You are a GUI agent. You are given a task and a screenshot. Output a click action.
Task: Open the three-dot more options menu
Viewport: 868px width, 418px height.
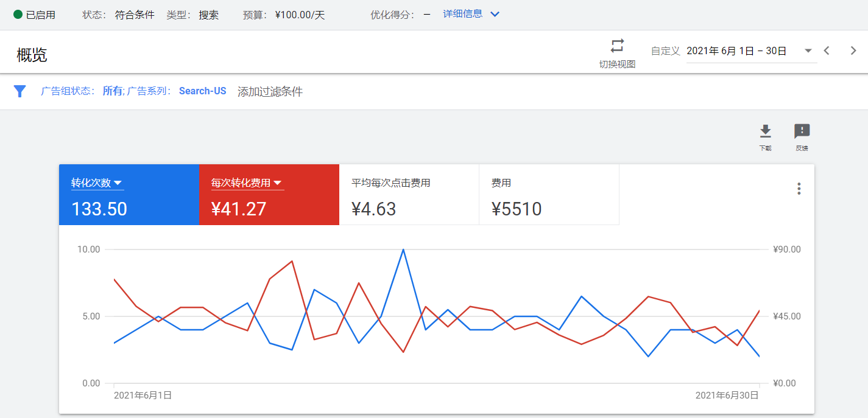tap(799, 189)
